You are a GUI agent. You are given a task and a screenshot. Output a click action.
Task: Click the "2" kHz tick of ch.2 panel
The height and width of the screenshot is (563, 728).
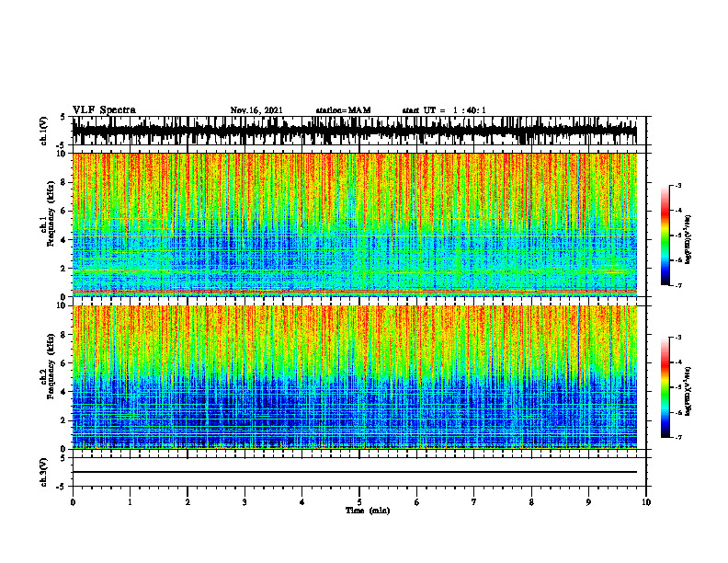64,420
